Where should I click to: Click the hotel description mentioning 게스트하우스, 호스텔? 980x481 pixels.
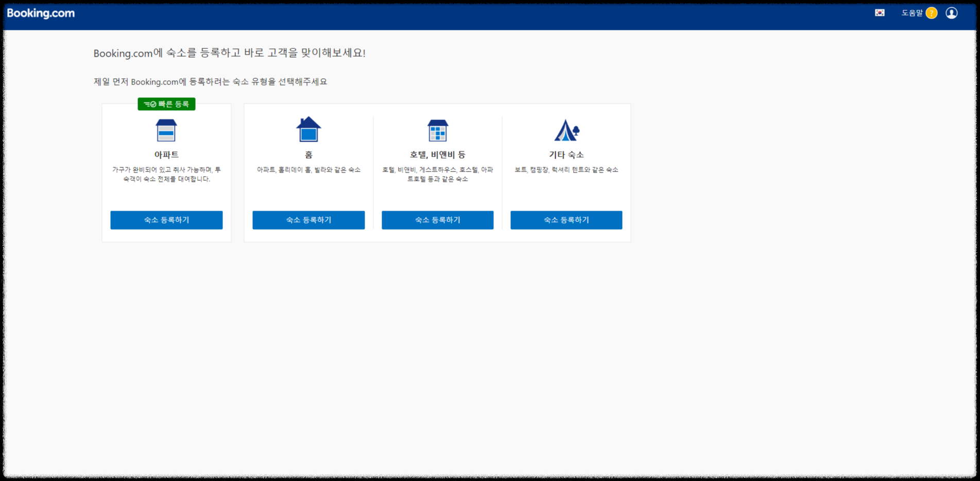438,174
